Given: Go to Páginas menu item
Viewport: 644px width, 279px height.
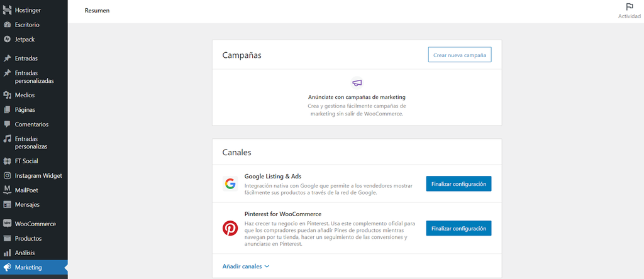Looking at the screenshot, I should click(x=25, y=109).
